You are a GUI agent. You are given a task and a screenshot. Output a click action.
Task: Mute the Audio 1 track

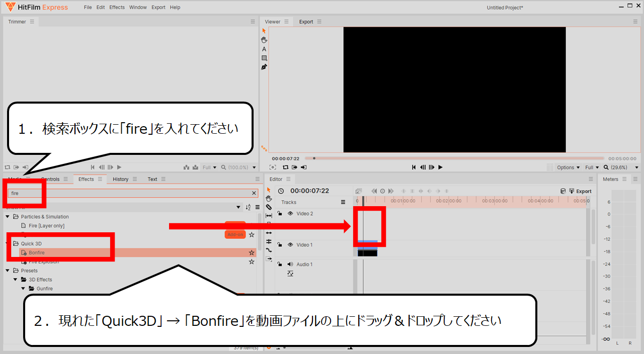pos(290,264)
